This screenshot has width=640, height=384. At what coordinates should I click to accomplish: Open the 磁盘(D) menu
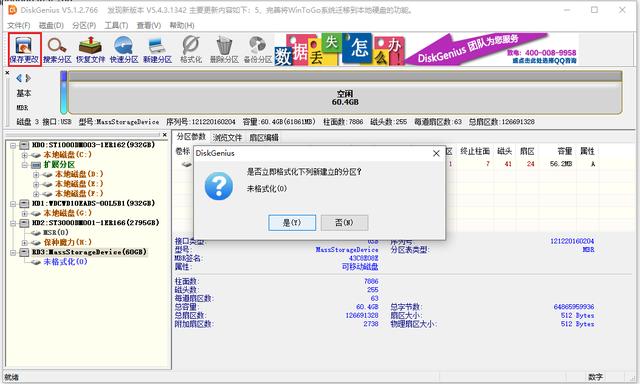(51, 25)
